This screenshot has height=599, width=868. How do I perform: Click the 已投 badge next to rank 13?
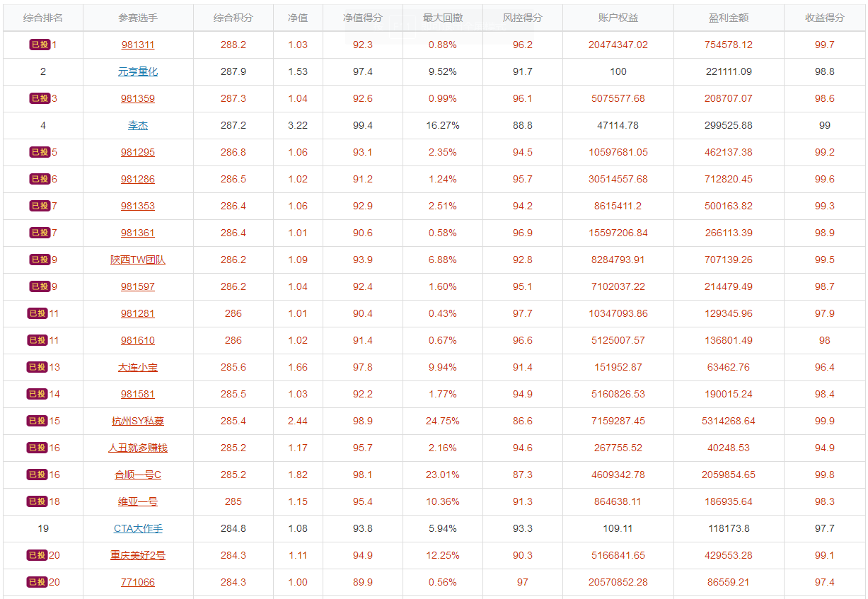pyautogui.click(x=37, y=367)
